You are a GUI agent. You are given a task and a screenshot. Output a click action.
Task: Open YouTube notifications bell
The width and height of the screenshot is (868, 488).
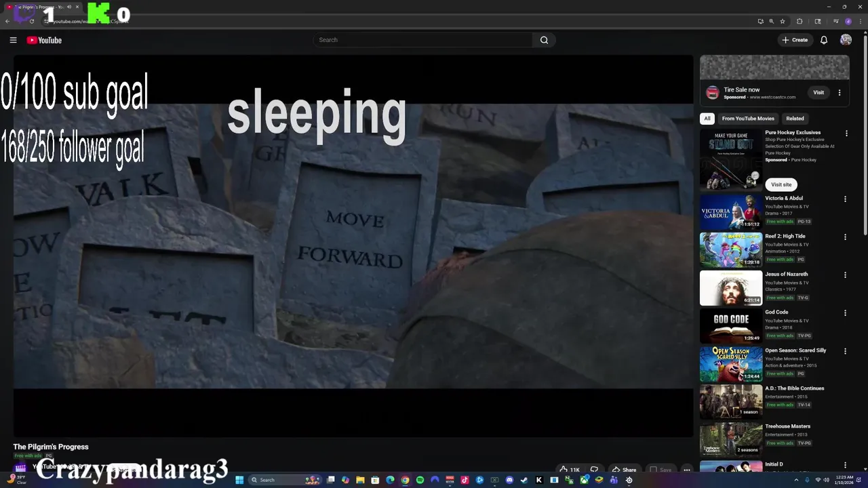coord(824,40)
